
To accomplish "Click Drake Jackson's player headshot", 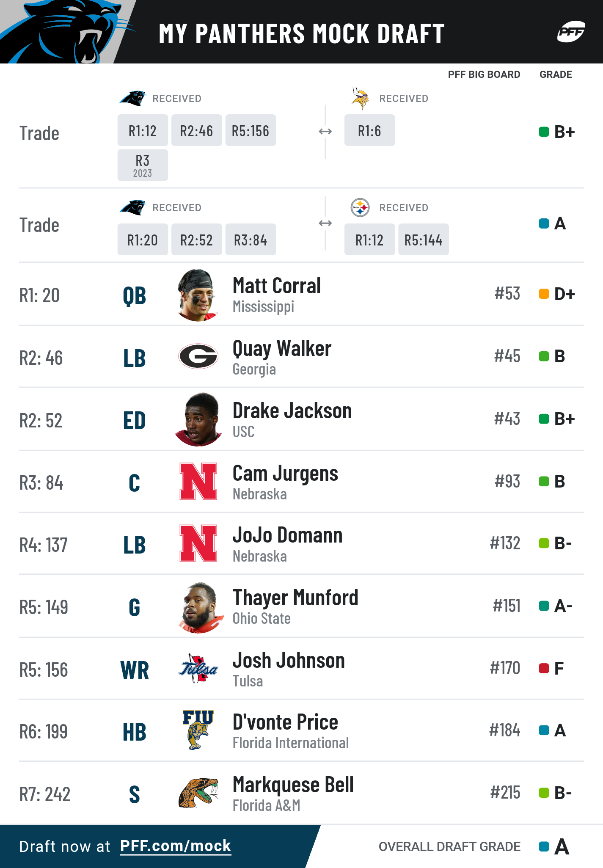I will tap(198, 419).
